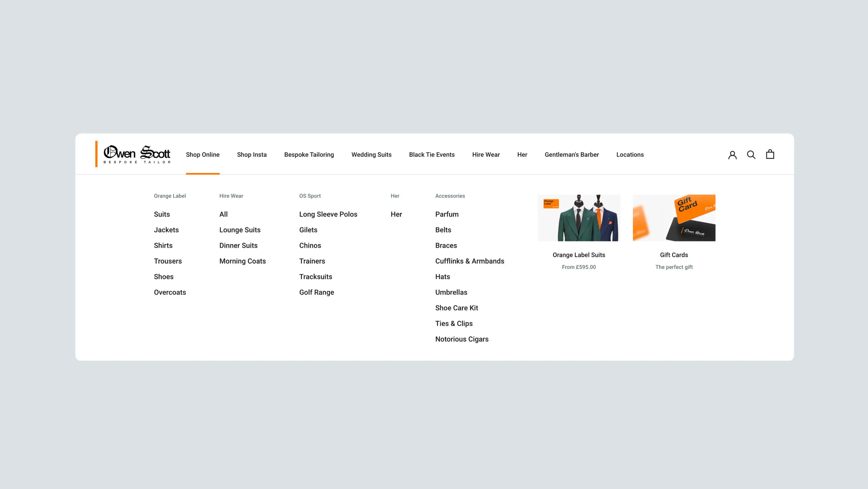
Task: Choose Lounge Suits under Hire Wear
Action: click(x=240, y=230)
